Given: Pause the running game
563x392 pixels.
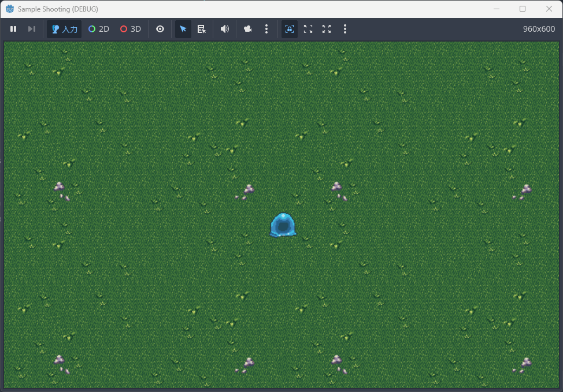Looking at the screenshot, I should [13, 29].
